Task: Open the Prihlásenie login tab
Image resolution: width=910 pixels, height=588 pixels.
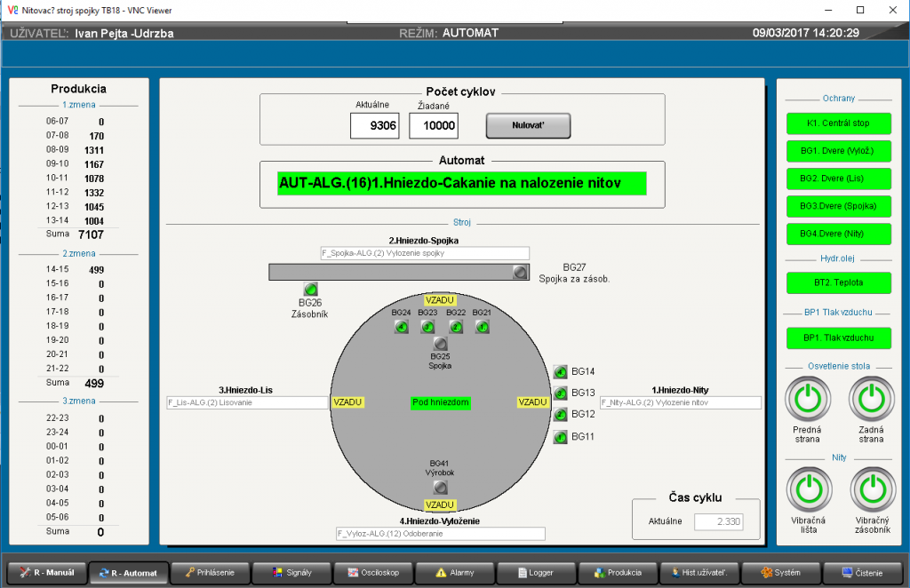Action: point(210,573)
